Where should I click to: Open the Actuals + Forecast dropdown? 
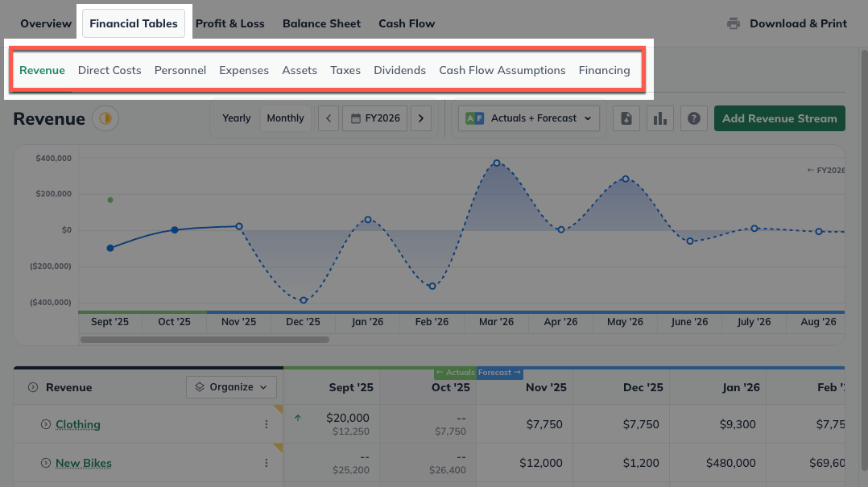click(529, 118)
